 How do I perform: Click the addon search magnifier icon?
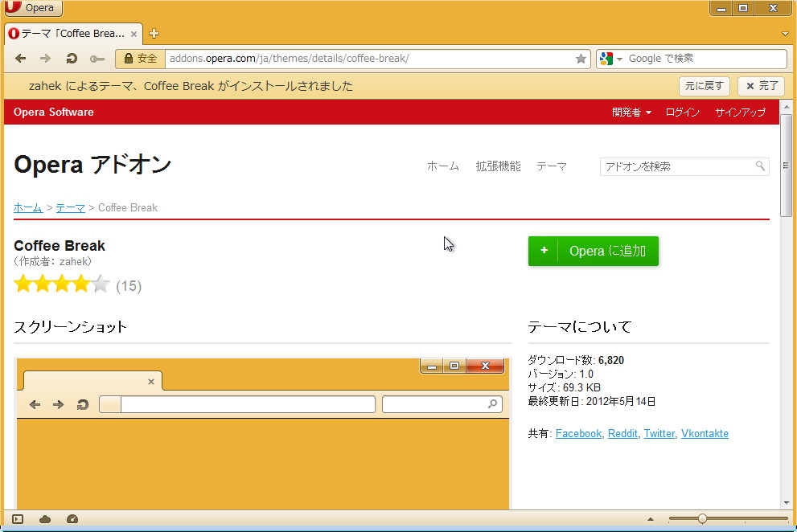(760, 166)
